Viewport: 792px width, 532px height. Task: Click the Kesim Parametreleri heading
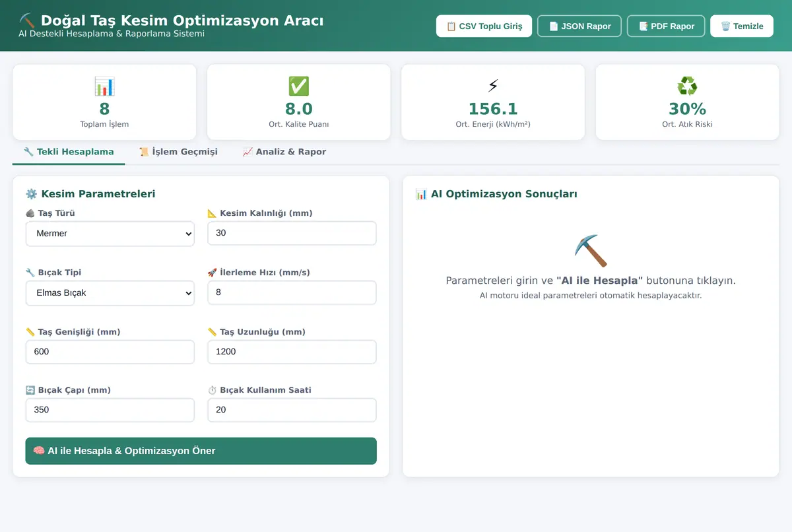98,194
